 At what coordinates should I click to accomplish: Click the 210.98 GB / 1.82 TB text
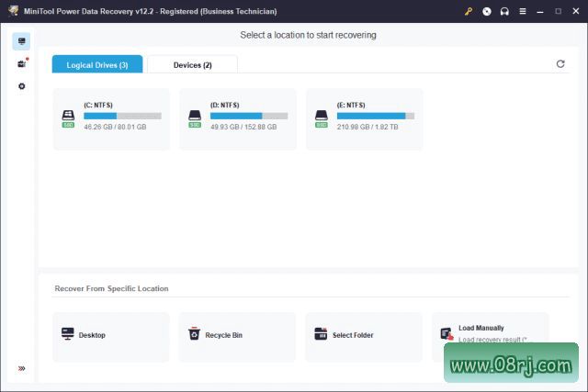(367, 127)
